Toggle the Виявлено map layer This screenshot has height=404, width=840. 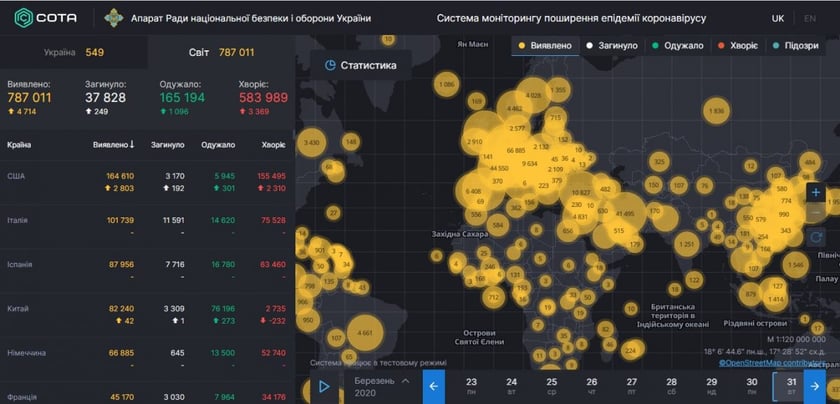point(546,45)
